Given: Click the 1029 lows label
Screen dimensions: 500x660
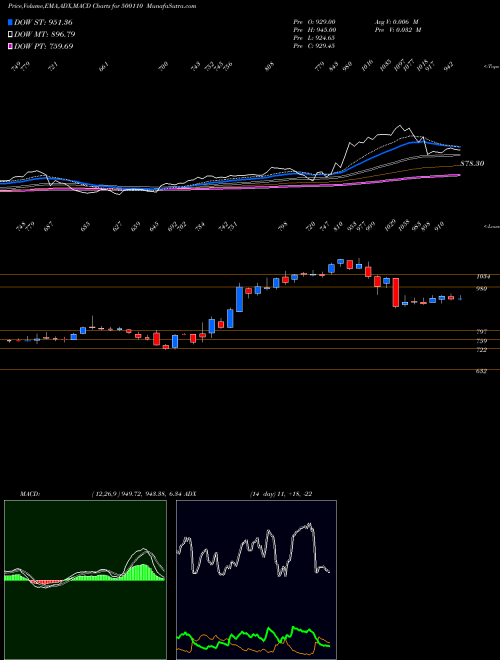Looking at the screenshot, I should tap(392, 226).
